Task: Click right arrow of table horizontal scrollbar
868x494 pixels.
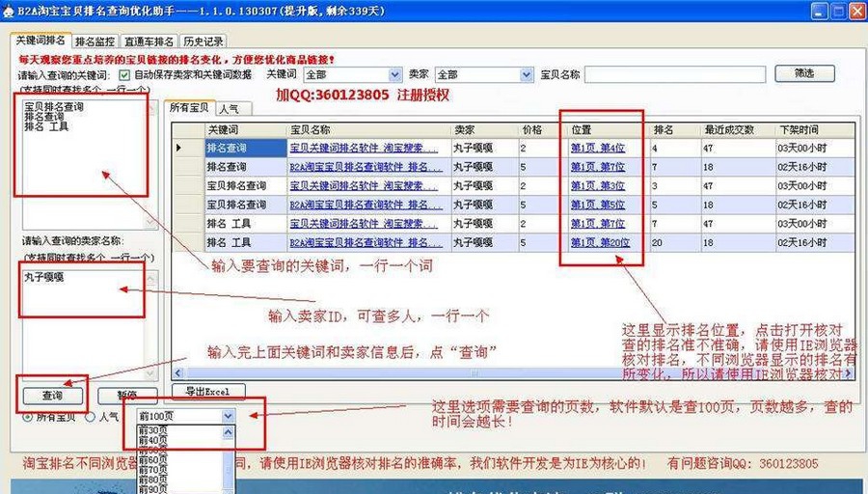Action: point(849,373)
